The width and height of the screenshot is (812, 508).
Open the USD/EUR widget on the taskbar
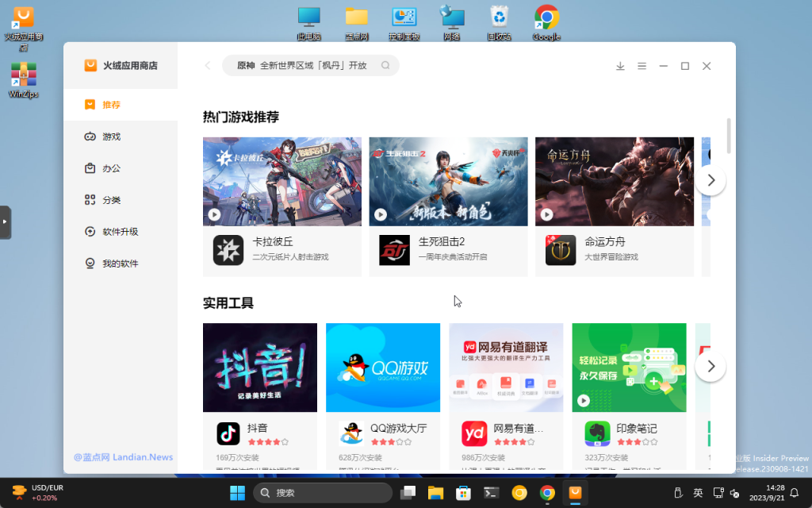[x=37, y=492]
